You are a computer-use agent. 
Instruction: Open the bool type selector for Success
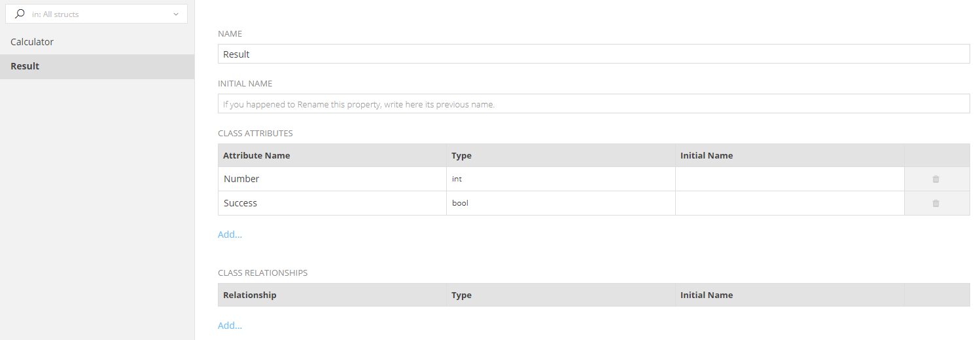(x=560, y=203)
